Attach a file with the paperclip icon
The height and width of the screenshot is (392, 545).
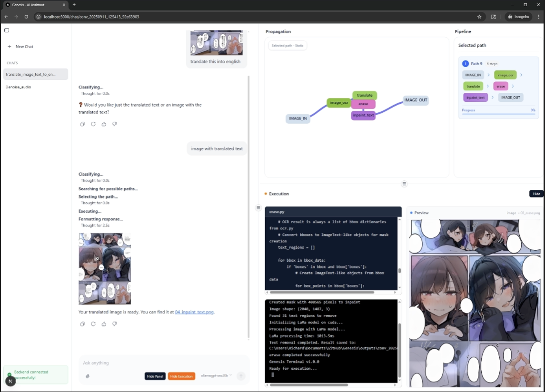[87, 376]
